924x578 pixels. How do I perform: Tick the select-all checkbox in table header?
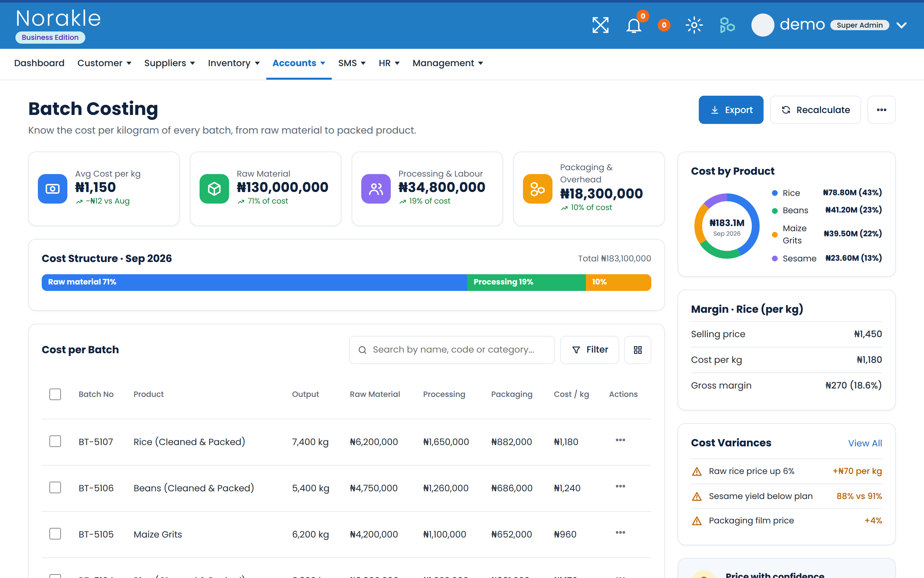point(56,394)
